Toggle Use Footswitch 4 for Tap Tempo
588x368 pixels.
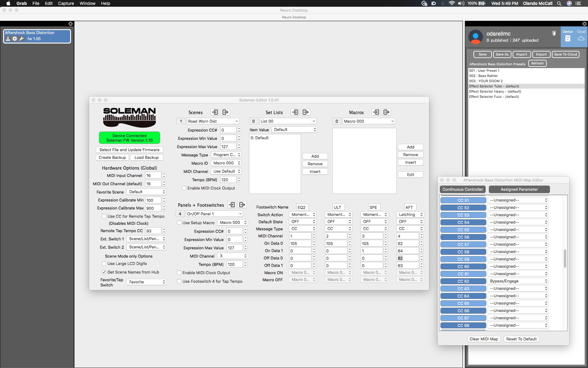[x=179, y=281]
